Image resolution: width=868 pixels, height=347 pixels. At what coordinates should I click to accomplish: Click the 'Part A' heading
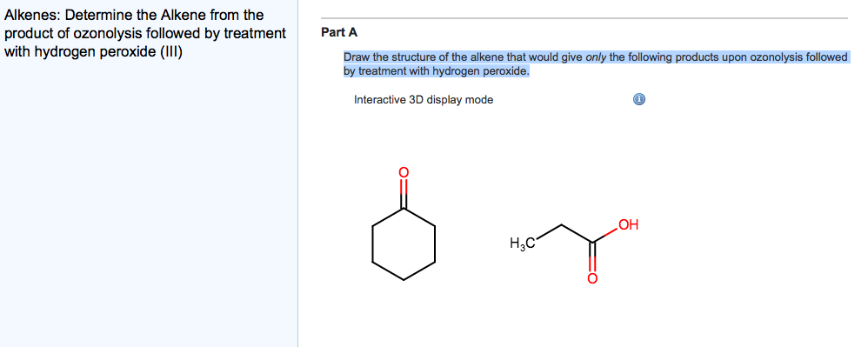coord(339,33)
